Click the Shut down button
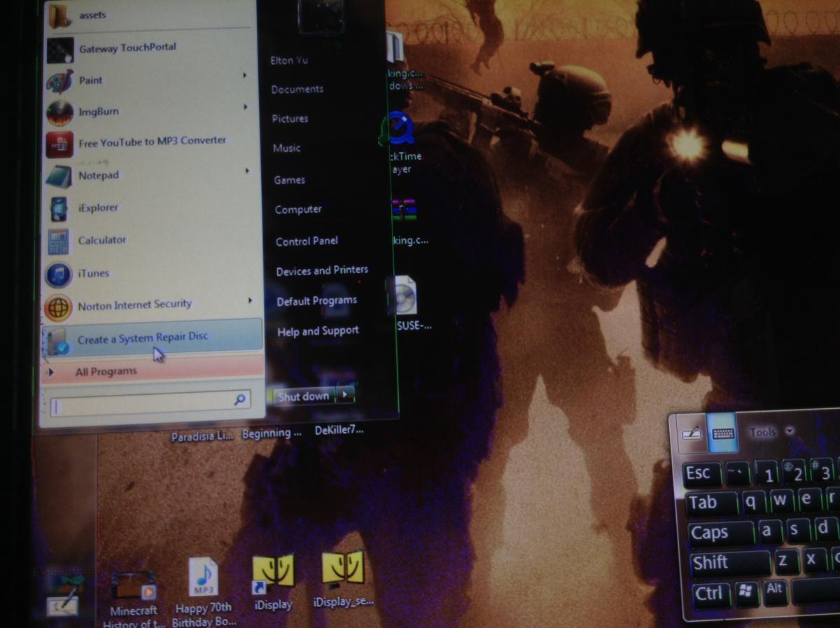The height and width of the screenshot is (628, 840). [304, 396]
